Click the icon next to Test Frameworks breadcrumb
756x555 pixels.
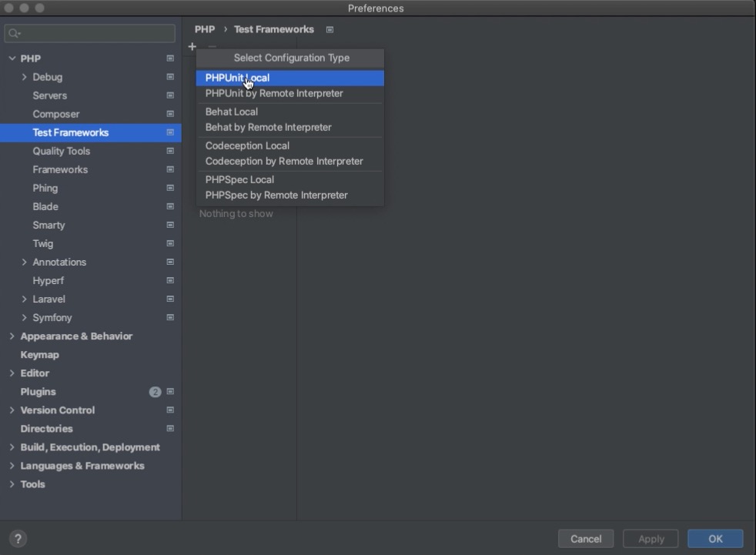329,30
